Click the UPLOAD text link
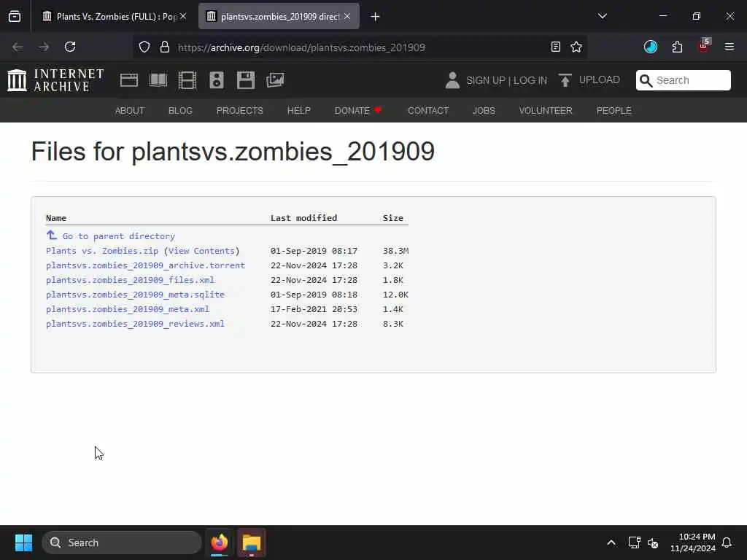747x560 pixels. [x=600, y=79]
